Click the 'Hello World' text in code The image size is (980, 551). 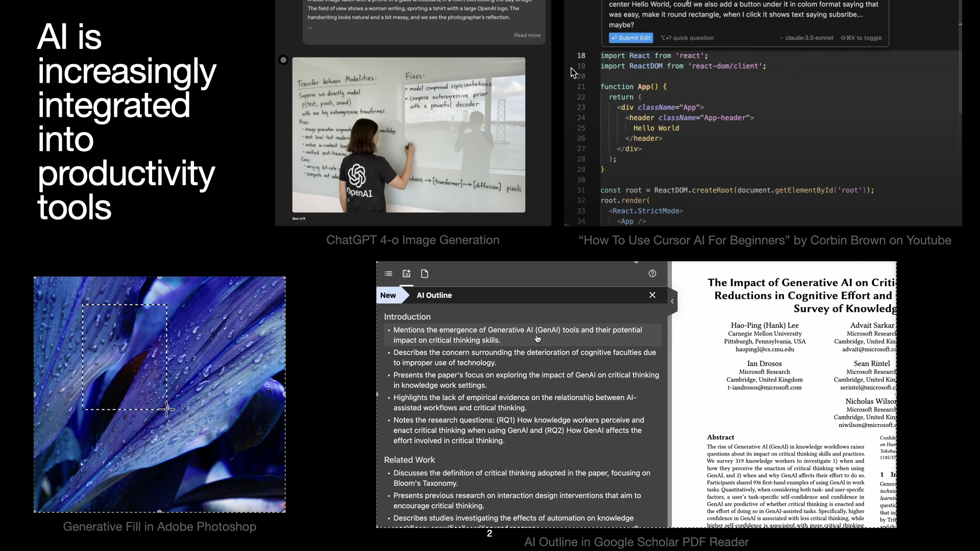click(x=656, y=128)
